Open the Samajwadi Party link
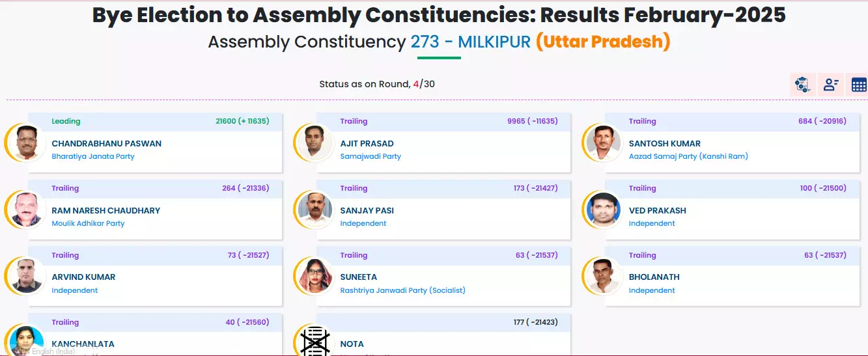Screen dimensions: 868x356 coord(371,157)
